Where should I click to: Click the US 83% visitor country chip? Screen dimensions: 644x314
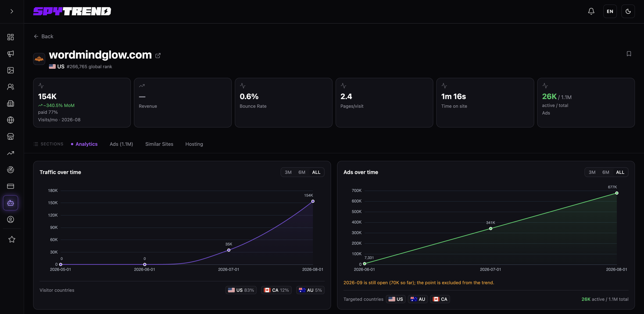coord(241,290)
